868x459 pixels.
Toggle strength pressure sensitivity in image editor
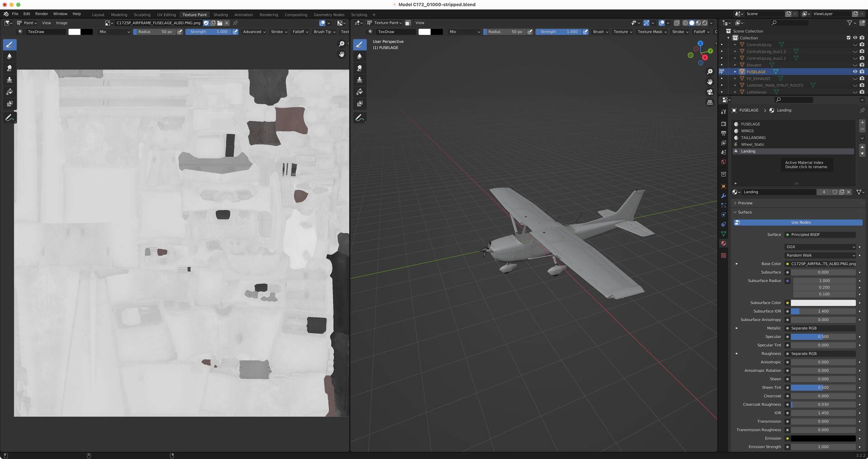click(x=235, y=32)
